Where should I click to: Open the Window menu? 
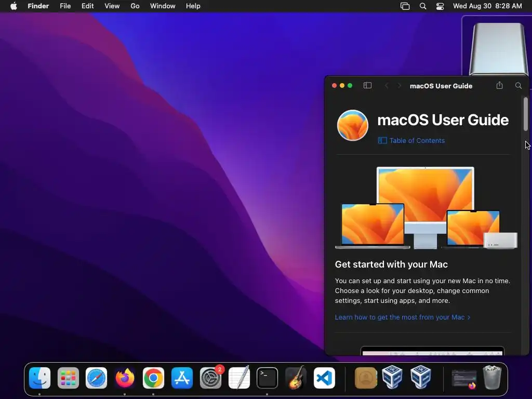(x=163, y=6)
